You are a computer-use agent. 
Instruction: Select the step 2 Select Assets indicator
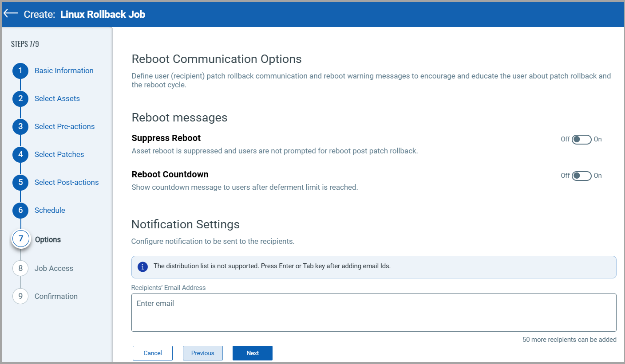pyautogui.click(x=20, y=98)
